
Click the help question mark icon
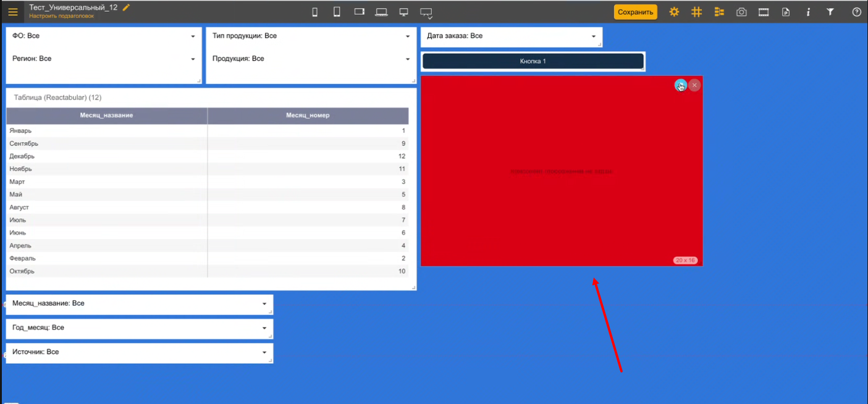[856, 12]
